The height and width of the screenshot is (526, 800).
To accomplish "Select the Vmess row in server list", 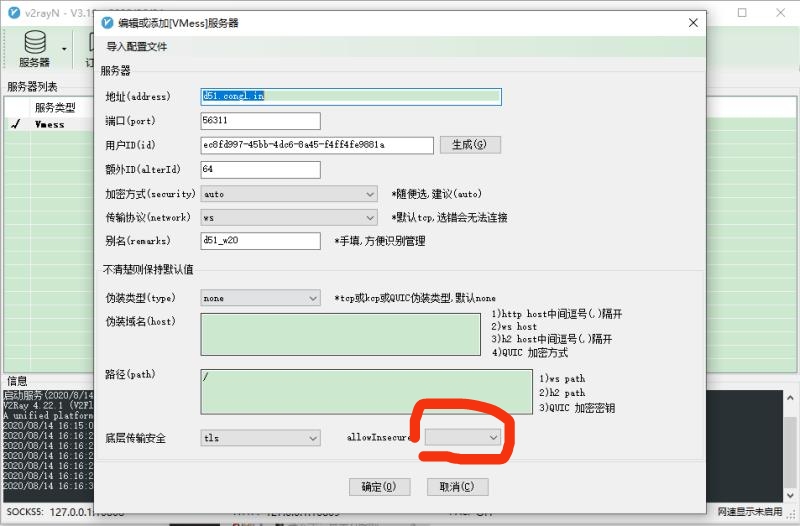I will pyautogui.click(x=49, y=124).
